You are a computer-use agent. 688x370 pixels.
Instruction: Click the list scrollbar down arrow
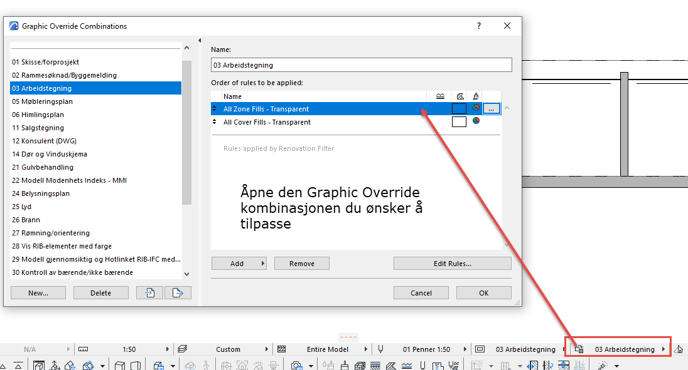pos(187,274)
